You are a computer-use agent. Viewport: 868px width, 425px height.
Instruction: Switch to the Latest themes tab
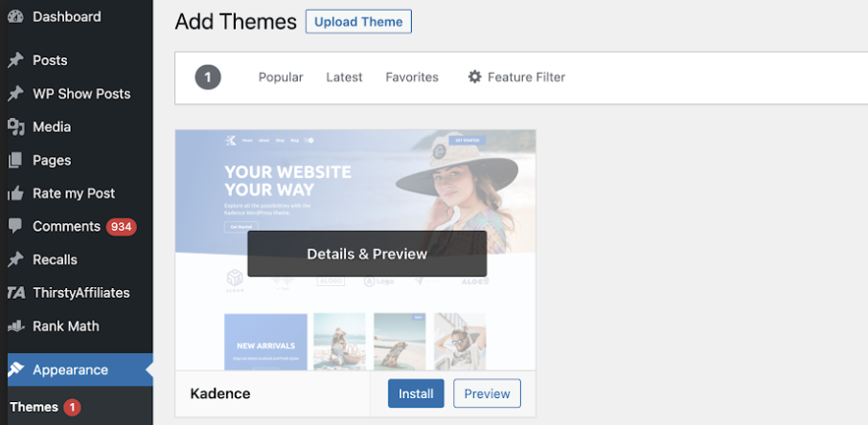pyautogui.click(x=344, y=78)
